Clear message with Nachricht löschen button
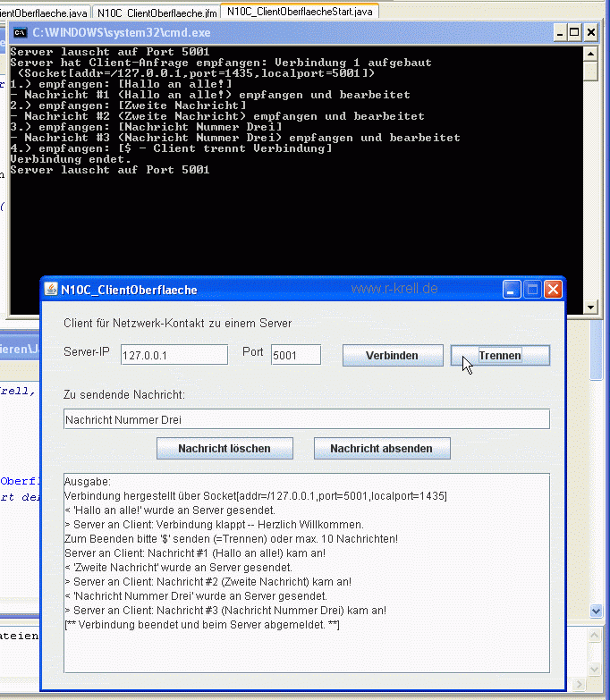This screenshot has width=610, height=700. tap(224, 448)
